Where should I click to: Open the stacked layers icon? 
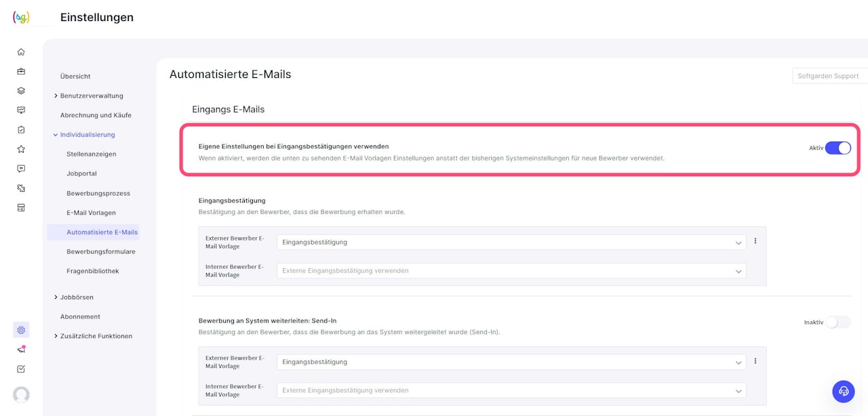point(21,91)
